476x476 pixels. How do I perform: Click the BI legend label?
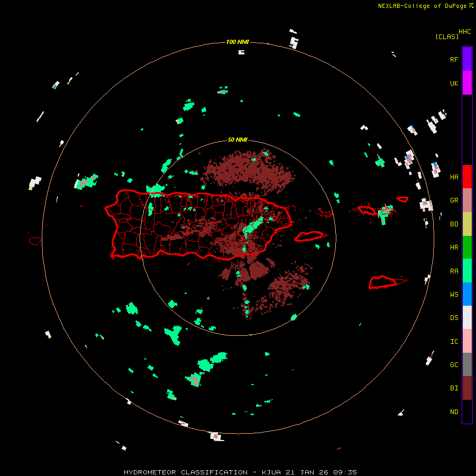pos(454,388)
